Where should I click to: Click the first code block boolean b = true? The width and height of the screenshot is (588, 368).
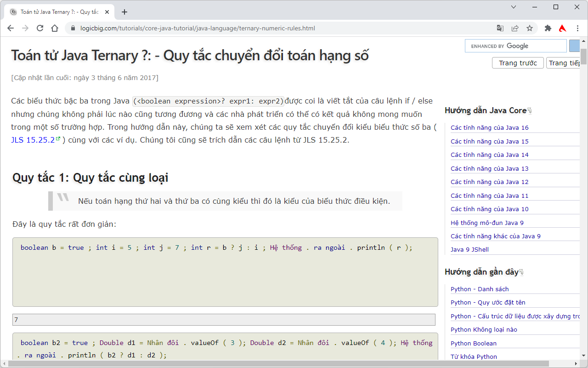[x=225, y=272]
